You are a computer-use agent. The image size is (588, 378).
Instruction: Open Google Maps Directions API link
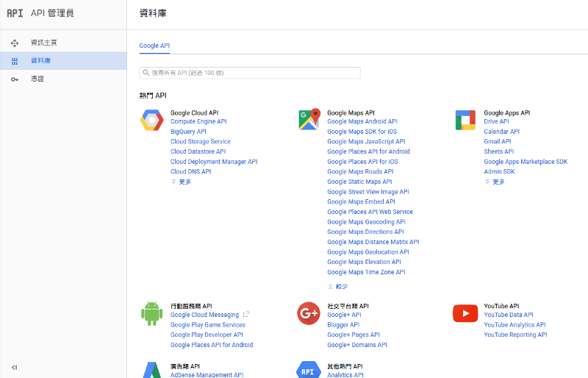point(365,232)
